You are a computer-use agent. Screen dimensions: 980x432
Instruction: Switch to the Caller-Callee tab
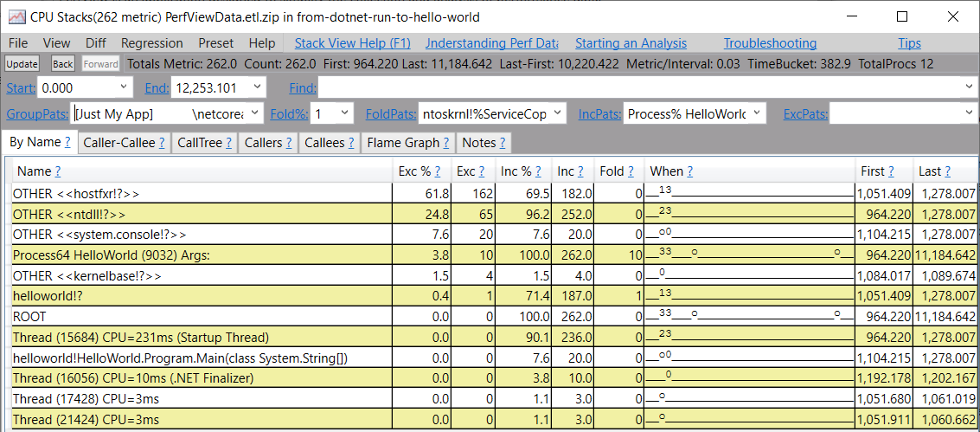coord(124,143)
